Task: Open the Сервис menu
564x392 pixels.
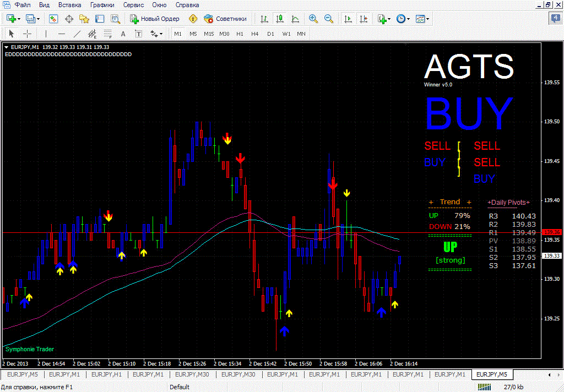Action: (133, 5)
